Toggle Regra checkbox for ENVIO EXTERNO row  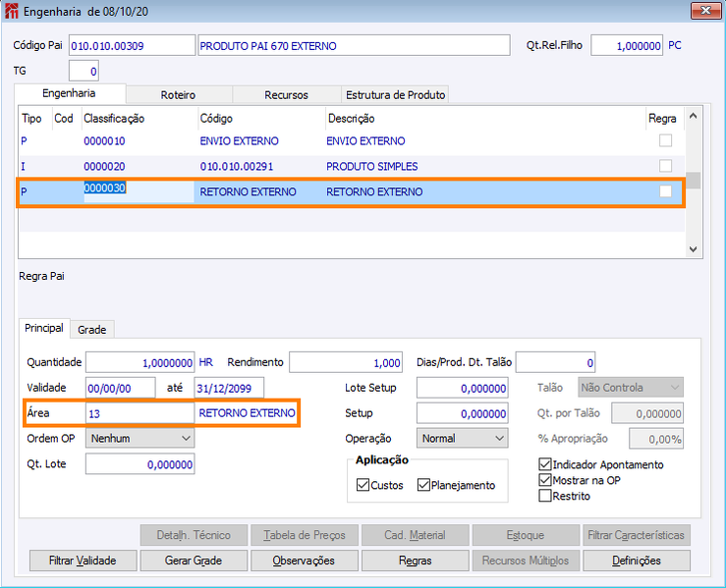665,140
